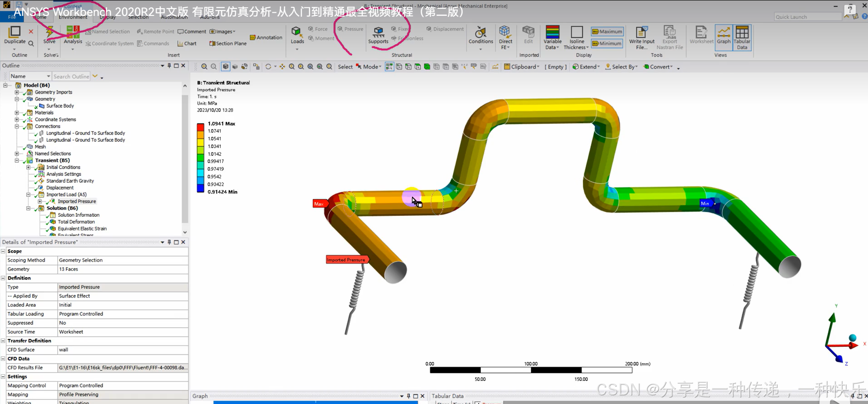Click the red X delete icon in Outline group
The width and height of the screenshot is (868, 404).
click(31, 31)
